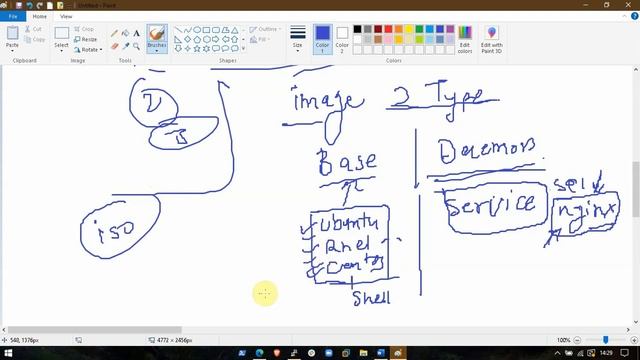This screenshot has width=640, height=360.
Task: Click the vertical scrollbar thumb
Action: [x=636, y=189]
